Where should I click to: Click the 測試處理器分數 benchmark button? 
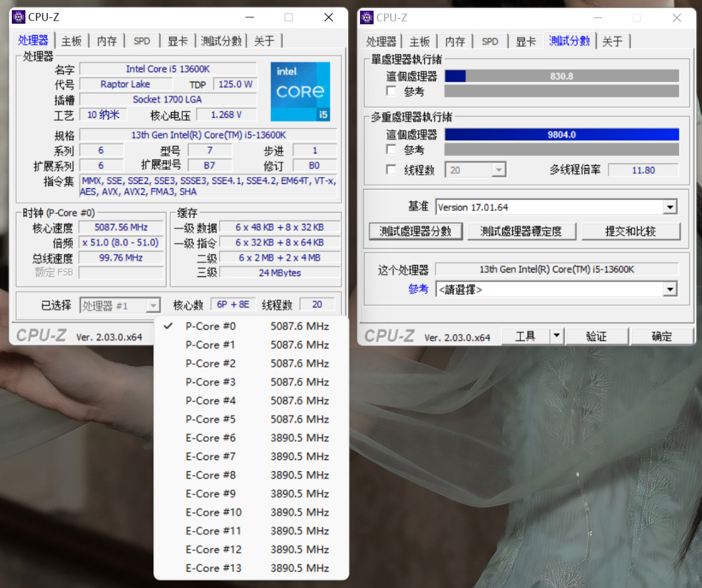pos(416,231)
